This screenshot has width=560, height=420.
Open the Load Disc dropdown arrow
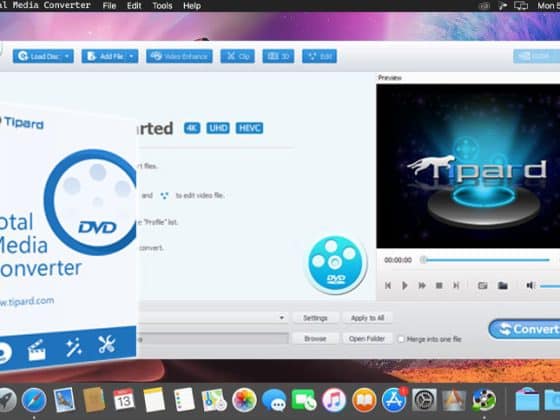click(67, 56)
